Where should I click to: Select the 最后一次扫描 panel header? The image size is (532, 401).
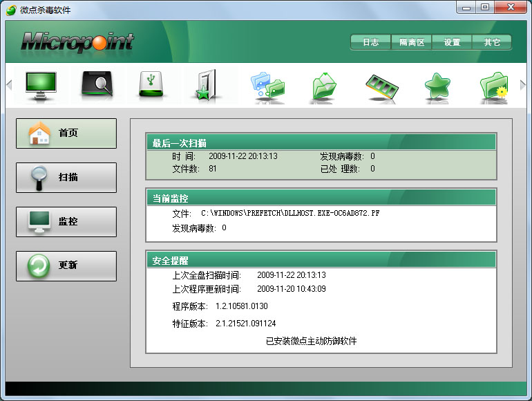coord(321,142)
